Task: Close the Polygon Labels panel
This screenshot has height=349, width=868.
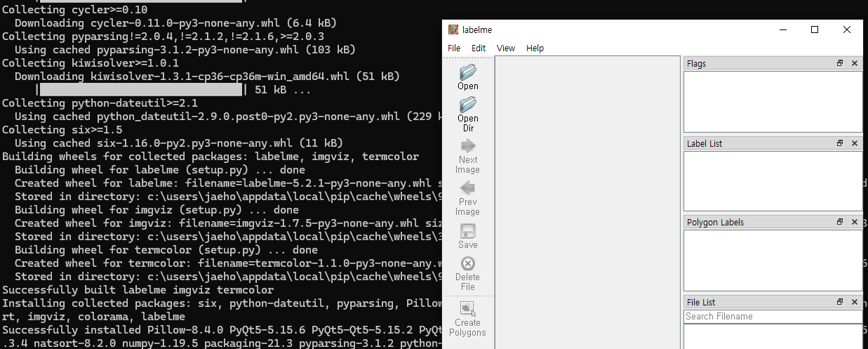Action: [854, 222]
